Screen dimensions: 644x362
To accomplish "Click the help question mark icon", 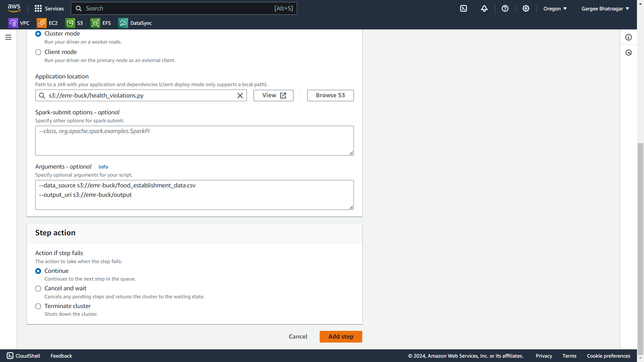I will tap(505, 9).
